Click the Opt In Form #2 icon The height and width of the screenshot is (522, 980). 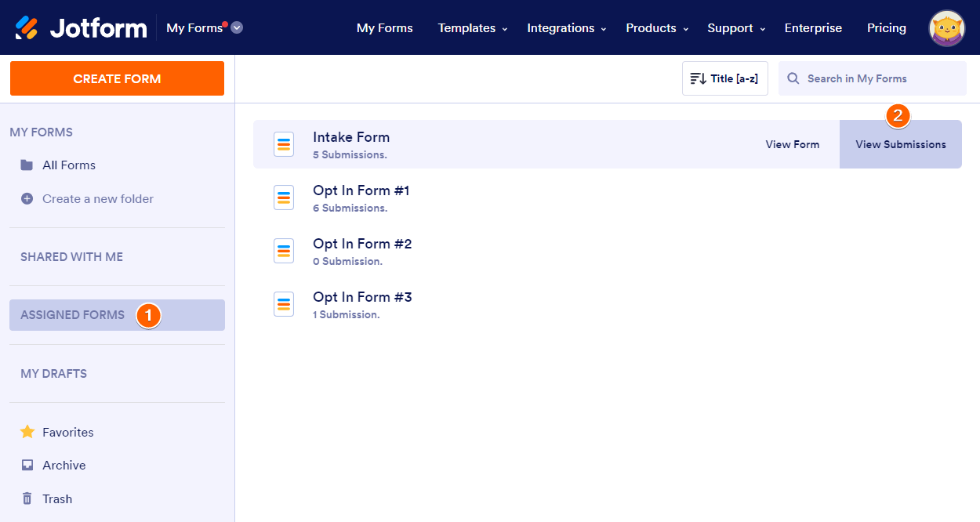click(x=284, y=251)
